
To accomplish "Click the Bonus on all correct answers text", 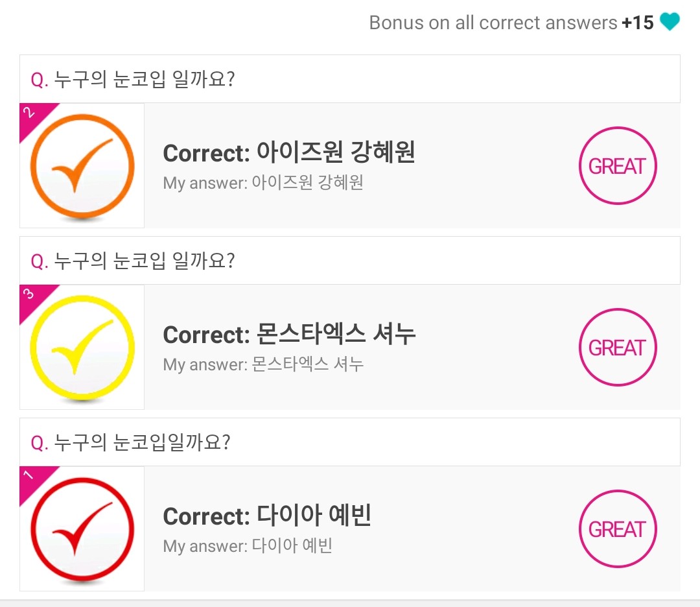I will tap(493, 23).
